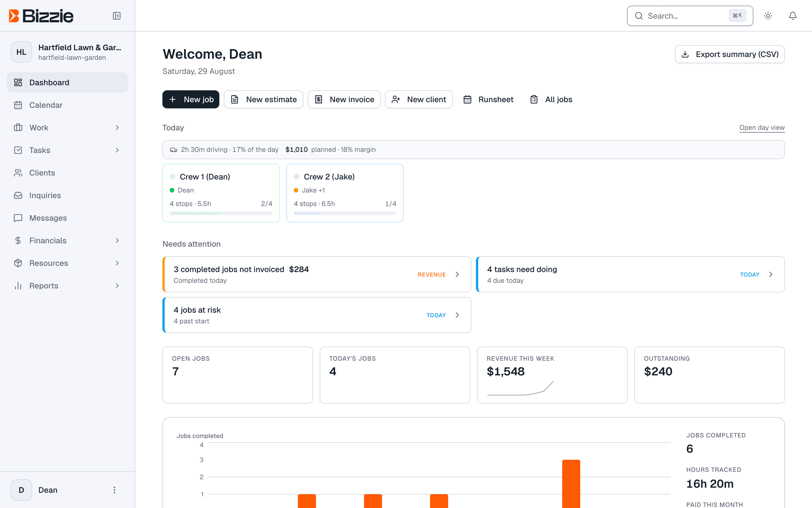Click the $1,010 planned amount
This screenshot has width=812, height=508.
point(296,150)
